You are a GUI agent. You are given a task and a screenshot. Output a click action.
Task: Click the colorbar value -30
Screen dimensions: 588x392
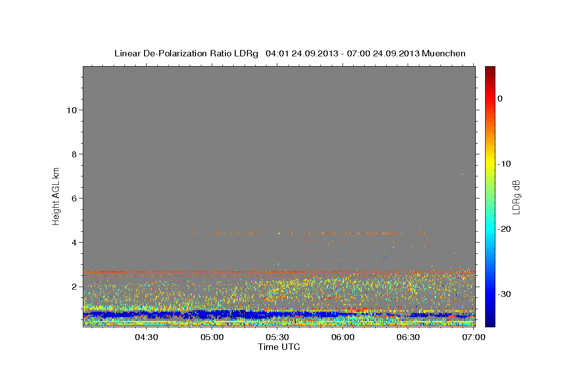(505, 294)
